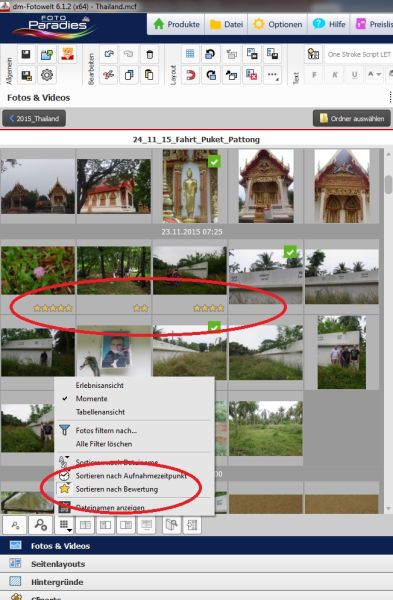Image resolution: width=393 pixels, height=600 pixels.
Task: Click the Delete trash can icon
Action: 149,54
